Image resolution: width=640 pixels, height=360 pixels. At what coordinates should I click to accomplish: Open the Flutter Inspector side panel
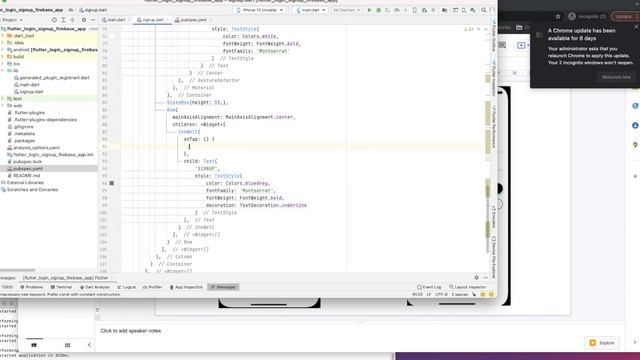[493, 78]
